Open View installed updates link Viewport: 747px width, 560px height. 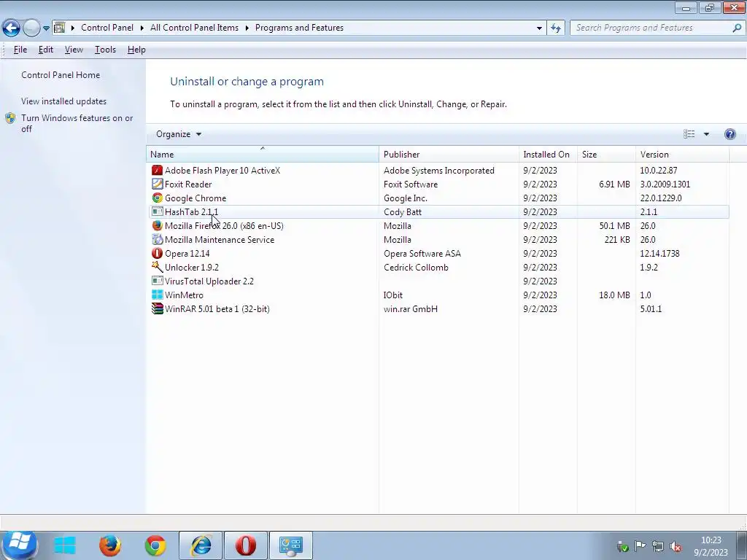[x=64, y=101]
